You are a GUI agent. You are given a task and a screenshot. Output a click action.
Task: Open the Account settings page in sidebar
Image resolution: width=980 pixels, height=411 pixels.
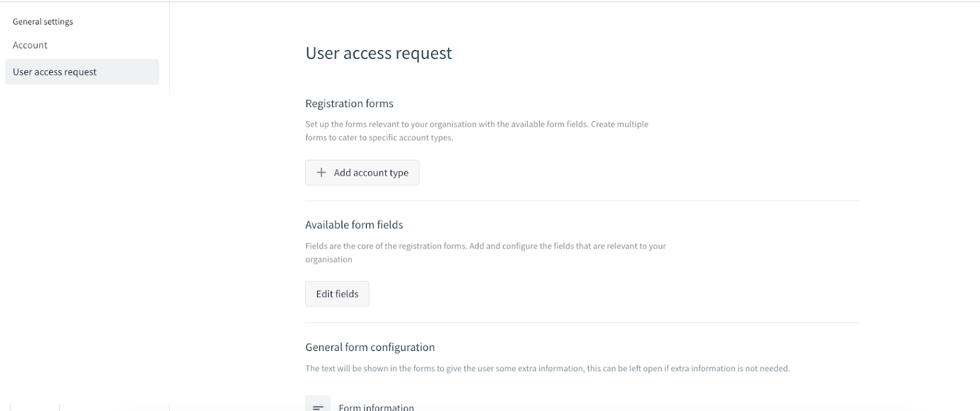(30, 45)
